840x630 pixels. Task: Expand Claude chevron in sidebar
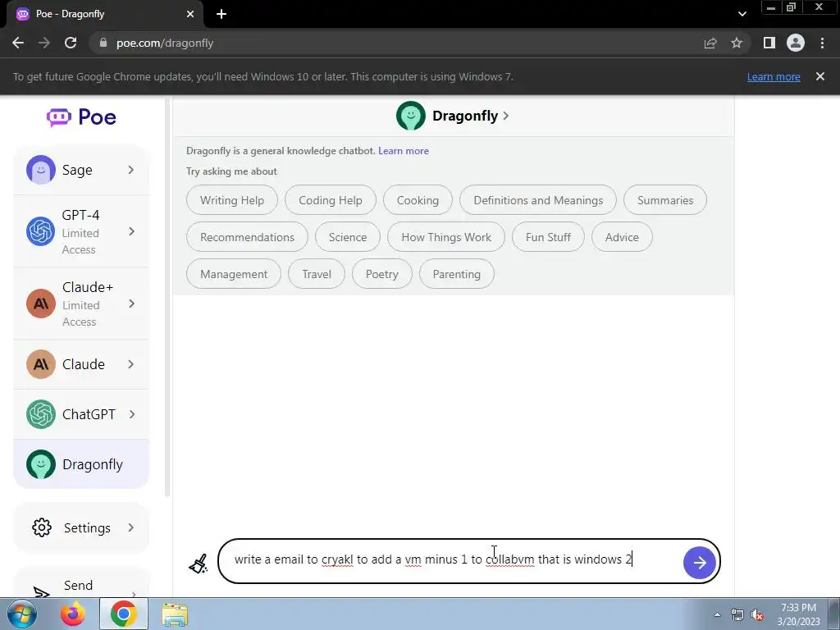131,364
